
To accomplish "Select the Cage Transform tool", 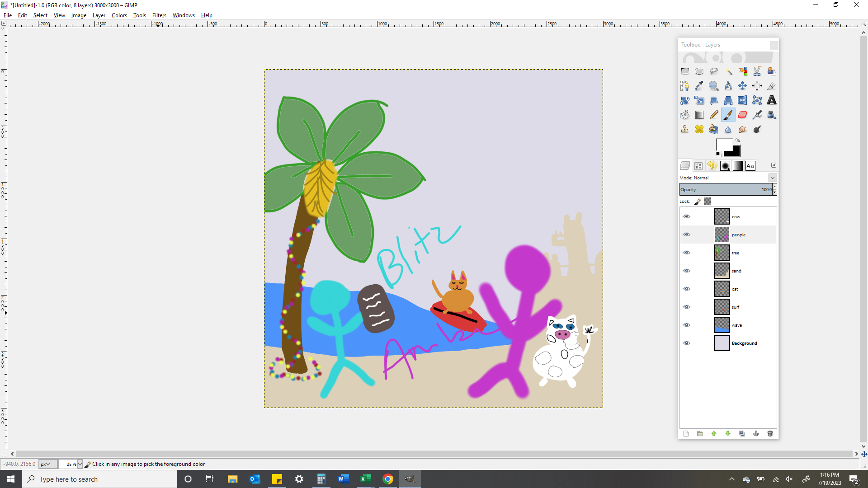I will [x=757, y=100].
